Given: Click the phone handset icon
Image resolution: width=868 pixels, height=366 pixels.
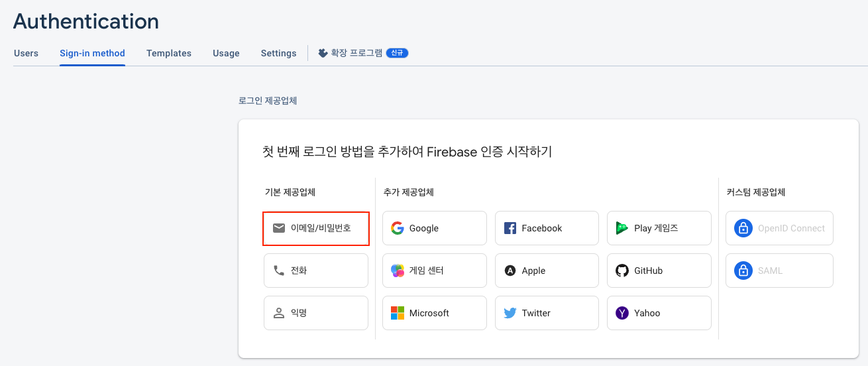Looking at the screenshot, I should tap(279, 271).
